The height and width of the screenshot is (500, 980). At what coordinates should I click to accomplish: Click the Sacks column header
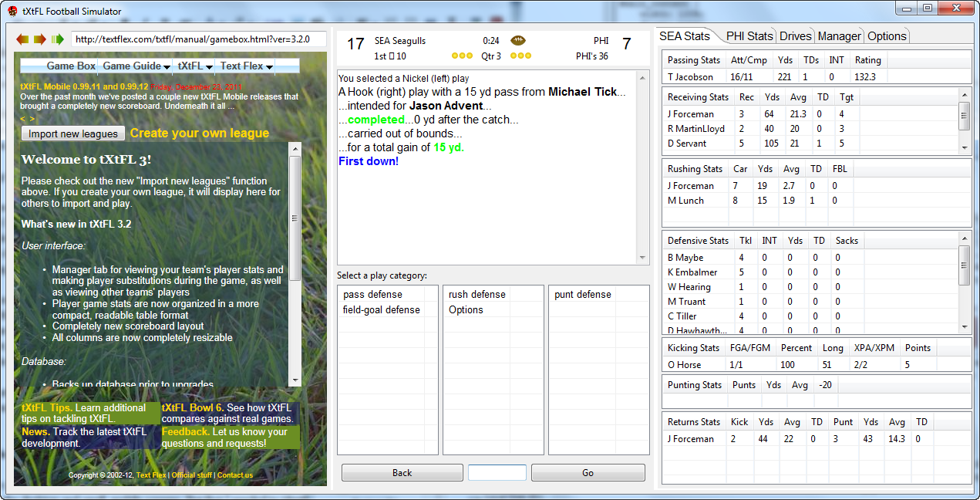(x=847, y=240)
